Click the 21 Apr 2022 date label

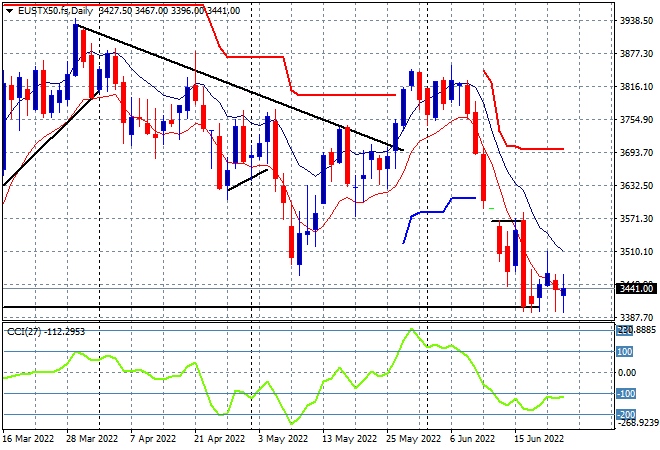pos(219,439)
